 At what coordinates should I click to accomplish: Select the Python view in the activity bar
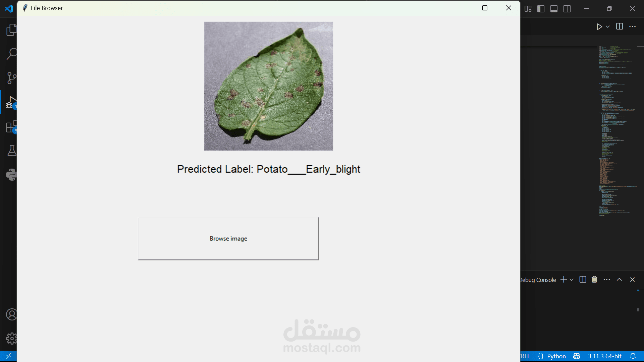(11, 175)
